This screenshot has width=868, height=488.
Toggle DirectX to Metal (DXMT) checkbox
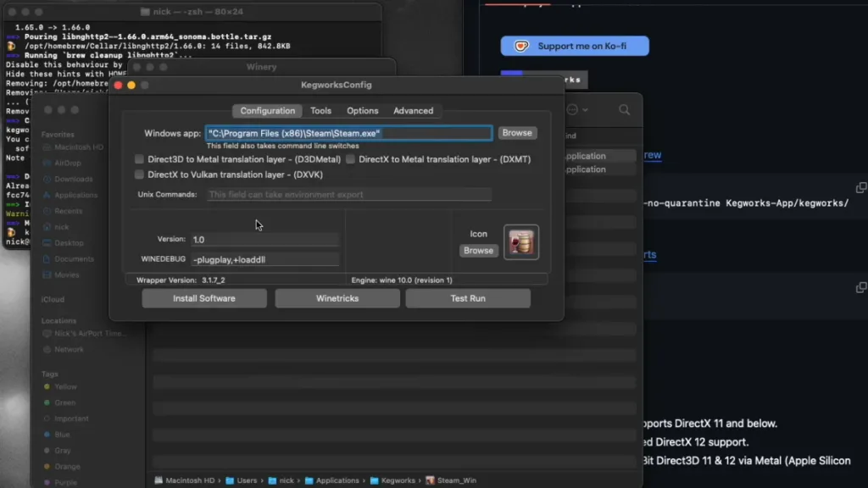[x=351, y=159]
